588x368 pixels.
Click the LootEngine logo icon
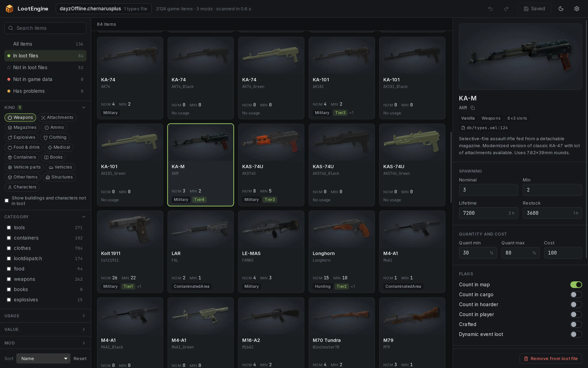pyautogui.click(x=10, y=9)
